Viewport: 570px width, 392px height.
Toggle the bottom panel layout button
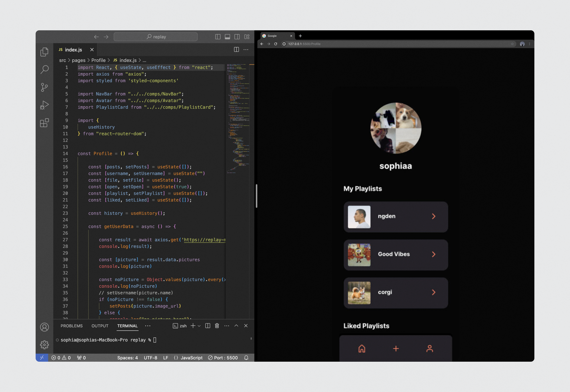[x=227, y=37]
